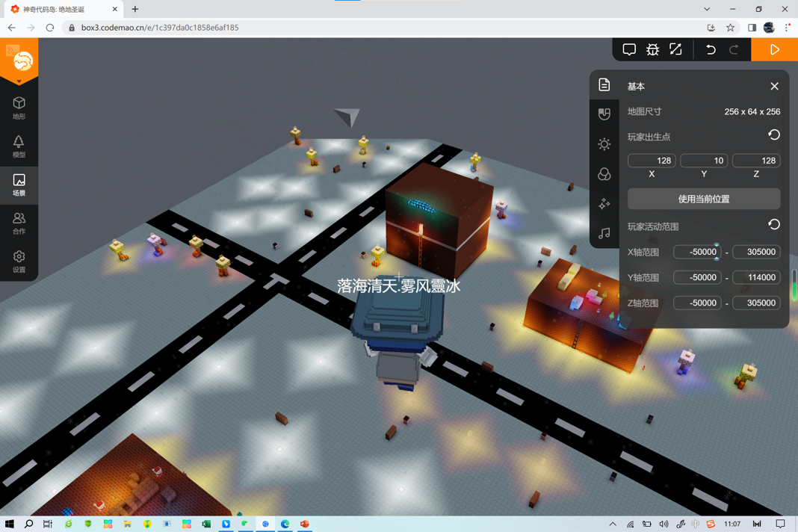Open the volume speaker tray icon
Screen dimensions: 798x532
click(x=664, y=524)
